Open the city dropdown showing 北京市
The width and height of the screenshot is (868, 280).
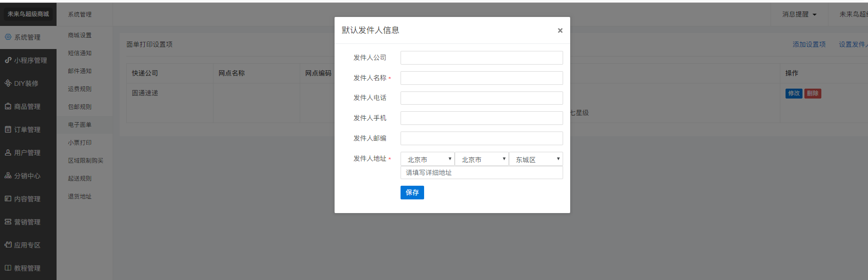[482, 159]
